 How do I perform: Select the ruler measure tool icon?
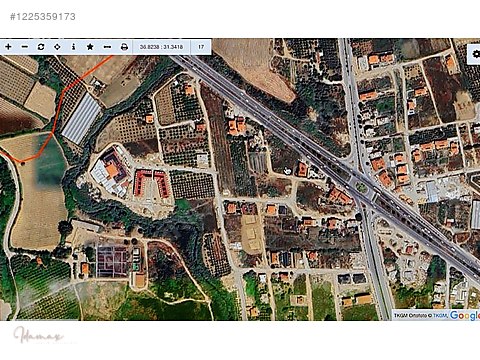tap(107, 47)
